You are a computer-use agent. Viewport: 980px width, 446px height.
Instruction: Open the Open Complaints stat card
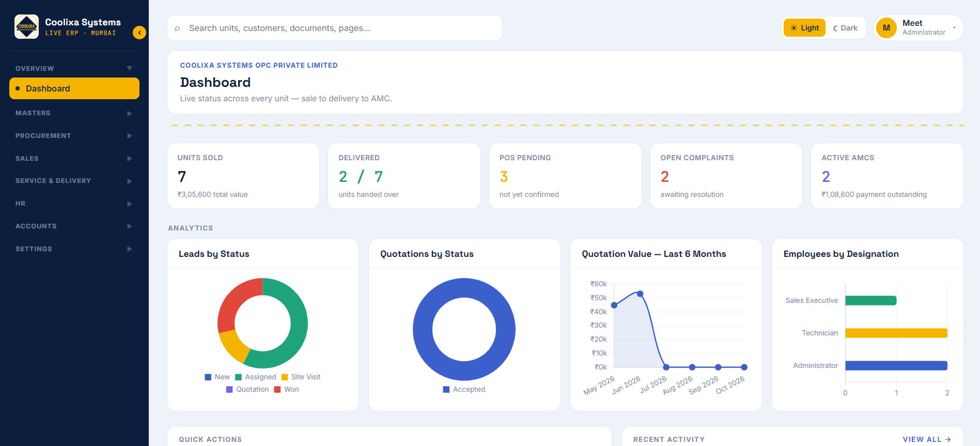coord(726,176)
